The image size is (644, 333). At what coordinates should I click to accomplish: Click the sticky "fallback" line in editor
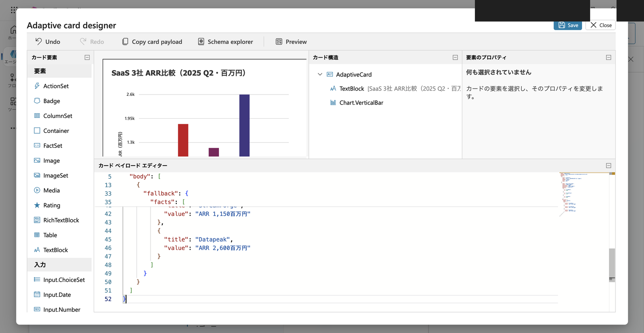[x=165, y=193]
